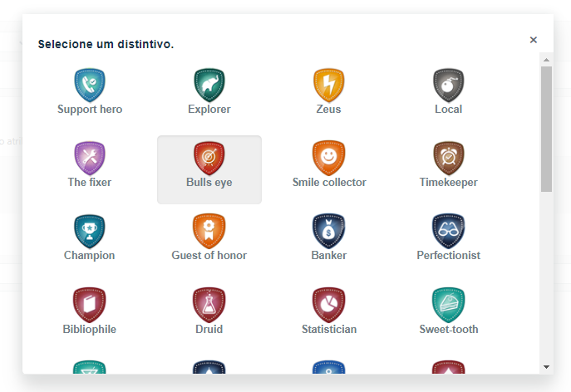
Task: Click the 'Perfectionist' label text
Action: tap(448, 255)
